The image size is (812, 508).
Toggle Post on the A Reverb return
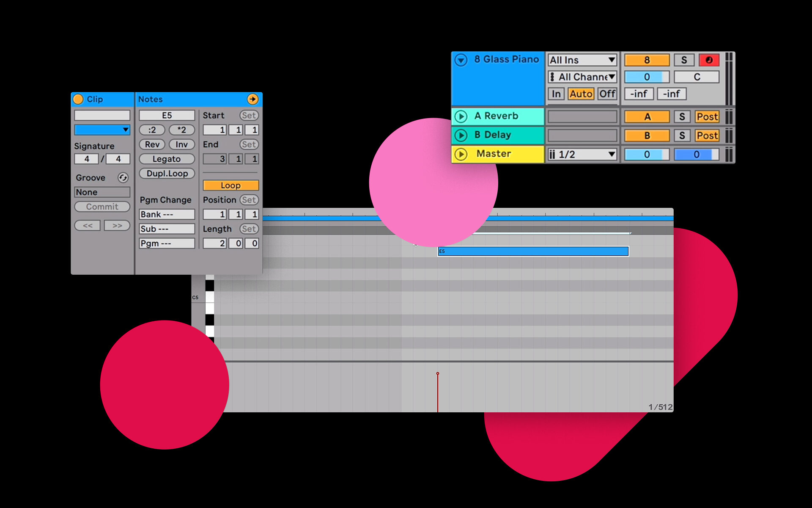point(707,116)
